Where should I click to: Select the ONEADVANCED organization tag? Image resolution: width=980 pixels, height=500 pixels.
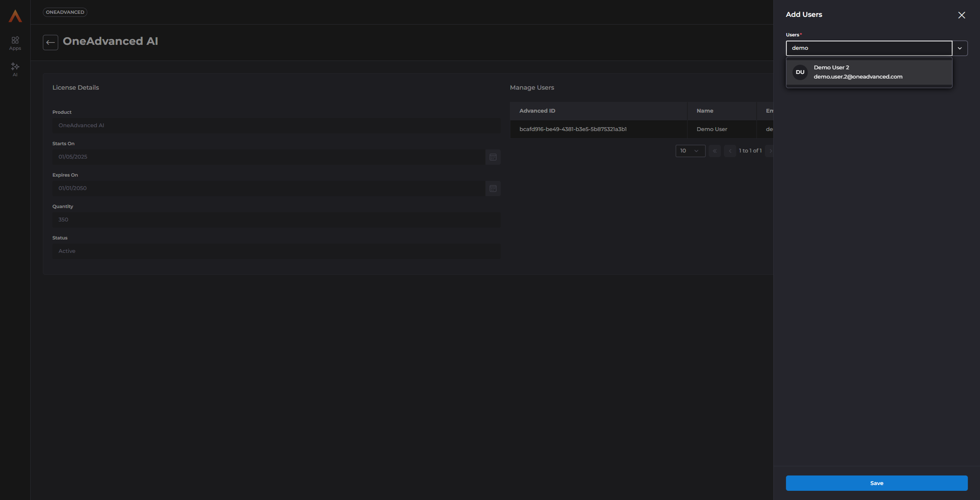(65, 12)
